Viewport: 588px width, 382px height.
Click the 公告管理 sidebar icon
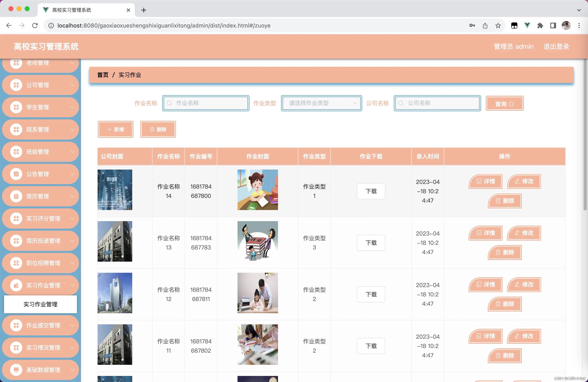tap(16, 174)
